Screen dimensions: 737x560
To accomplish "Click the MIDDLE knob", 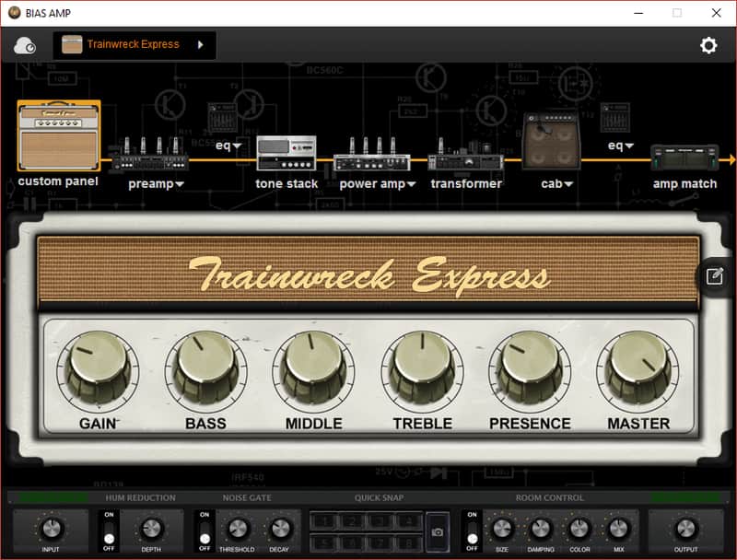I will (314, 368).
